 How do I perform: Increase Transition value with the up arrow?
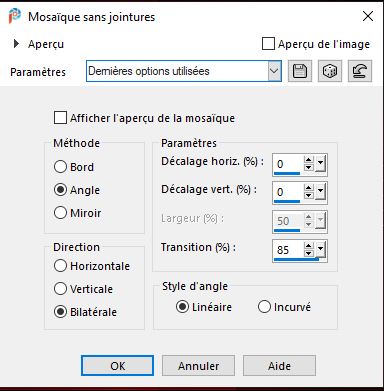click(x=309, y=246)
